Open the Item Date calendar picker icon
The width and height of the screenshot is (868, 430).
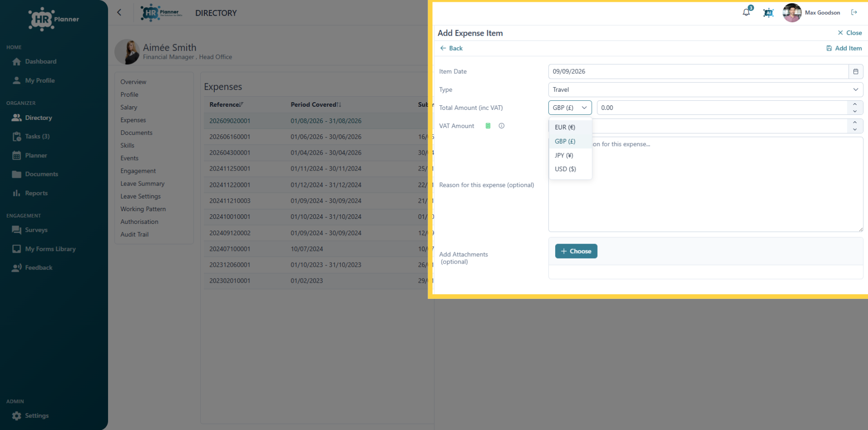(856, 71)
